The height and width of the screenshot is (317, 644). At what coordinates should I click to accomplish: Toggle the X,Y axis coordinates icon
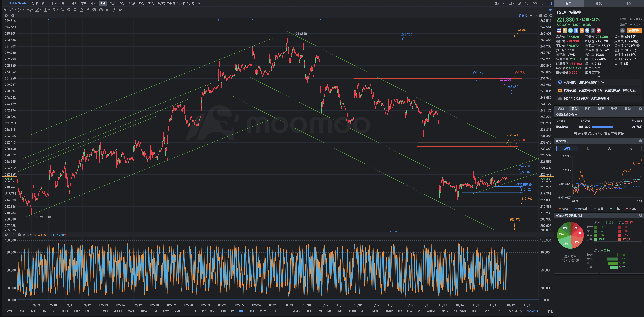pyautogui.click(x=535, y=16)
